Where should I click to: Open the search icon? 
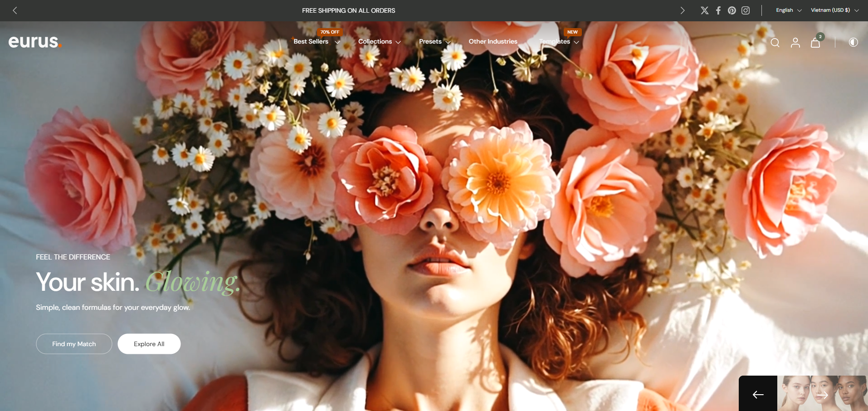775,42
